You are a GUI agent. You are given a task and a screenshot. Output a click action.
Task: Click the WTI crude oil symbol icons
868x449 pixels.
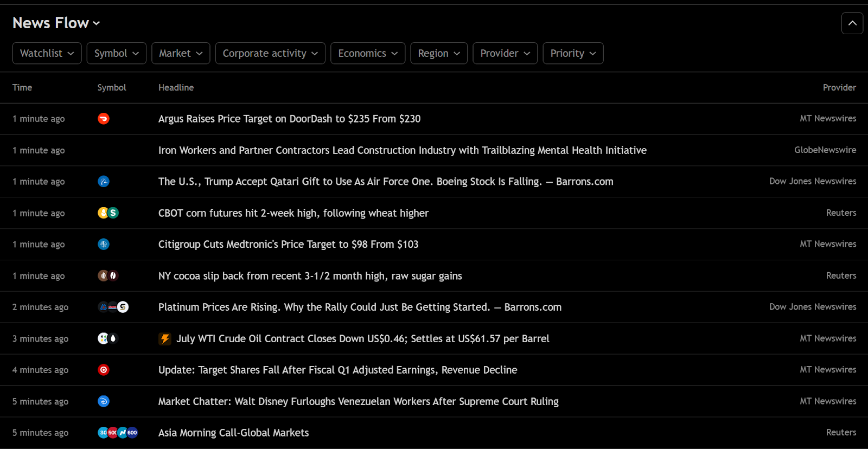(x=108, y=338)
